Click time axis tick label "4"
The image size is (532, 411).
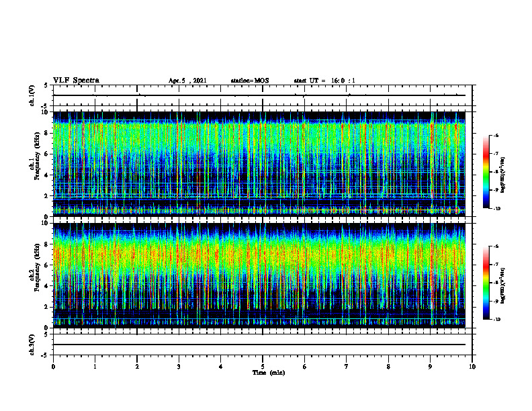click(221, 367)
